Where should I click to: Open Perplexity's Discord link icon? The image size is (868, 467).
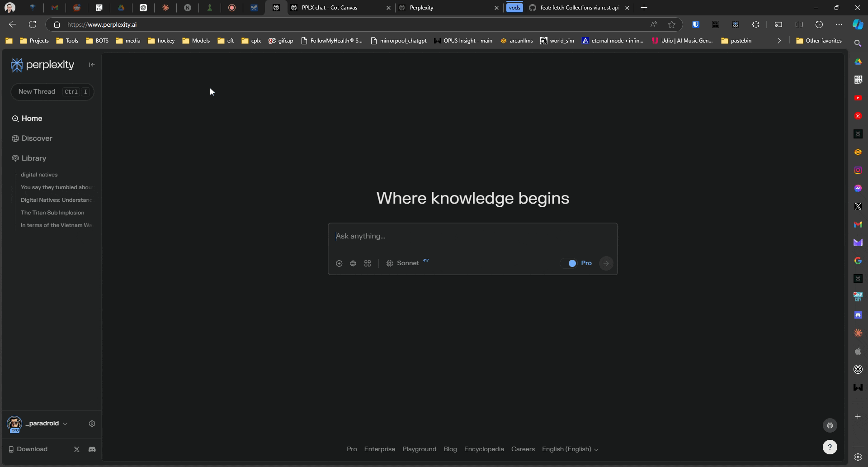click(x=92, y=449)
